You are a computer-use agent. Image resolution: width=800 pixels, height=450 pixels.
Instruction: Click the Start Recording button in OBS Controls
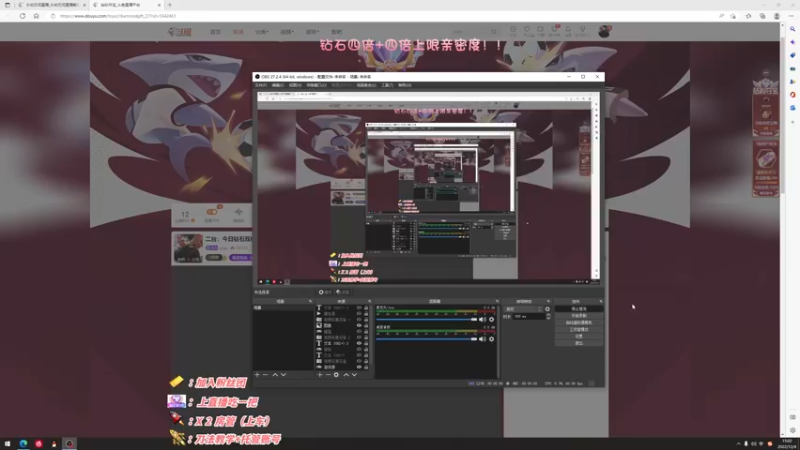point(579,316)
